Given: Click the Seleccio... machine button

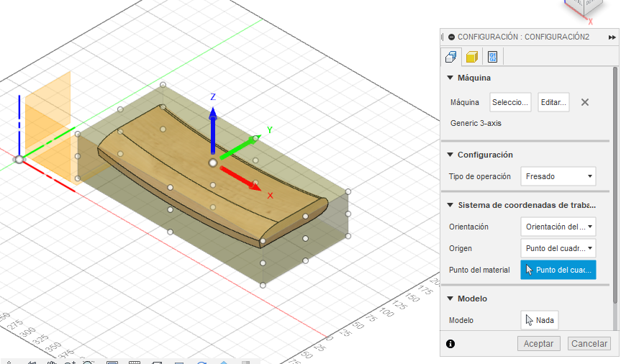Looking at the screenshot, I should coord(511,102).
